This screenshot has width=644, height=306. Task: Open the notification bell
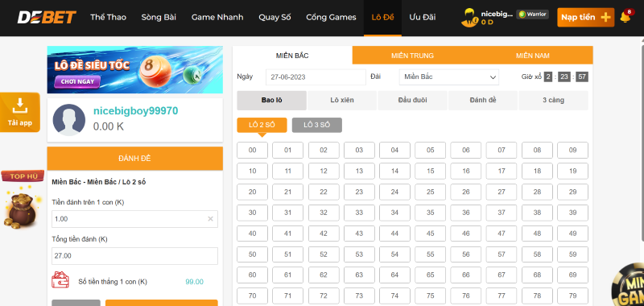[x=625, y=17]
